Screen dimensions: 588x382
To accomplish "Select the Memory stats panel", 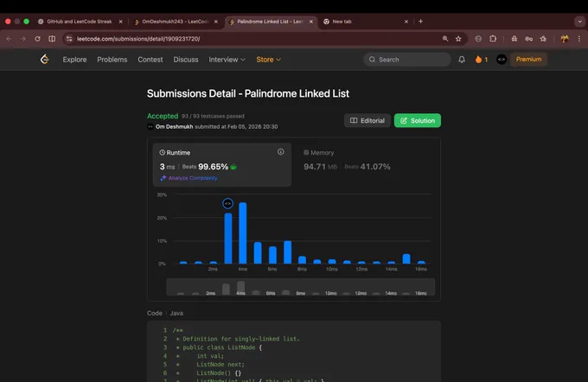I will (x=367, y=164).
